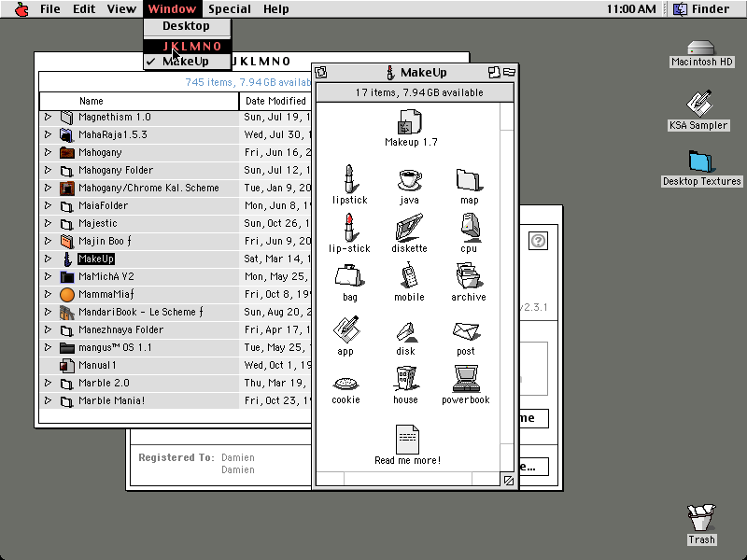Image resolution: width=747 pixels, height=560 pixels.
Task: Click the MakeUp window size box corner
Action: (x=508, y=480)
